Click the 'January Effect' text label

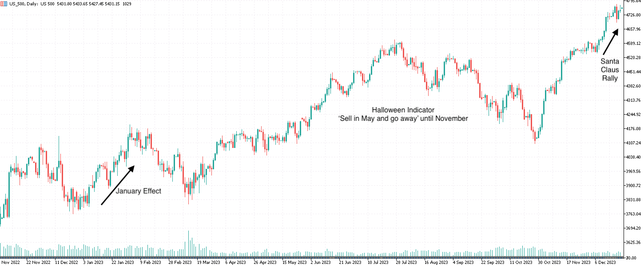[x=139, y=191]
